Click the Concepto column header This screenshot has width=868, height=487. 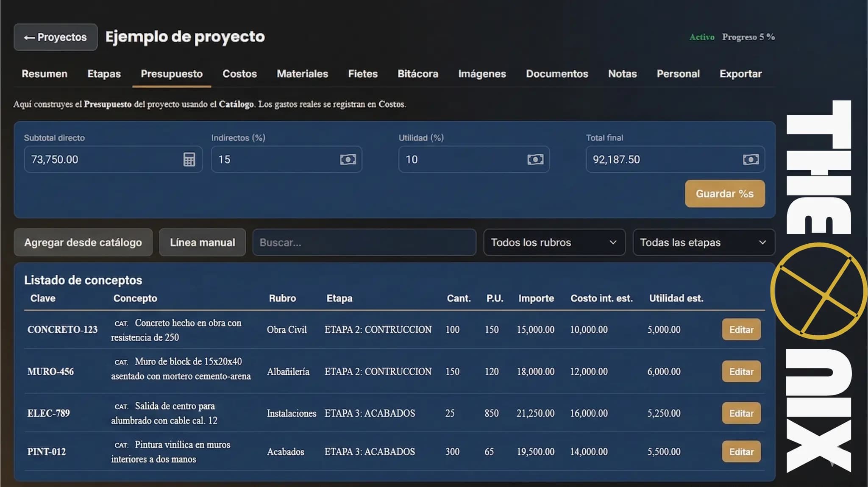pyautogui.click(x=135, y=298)
